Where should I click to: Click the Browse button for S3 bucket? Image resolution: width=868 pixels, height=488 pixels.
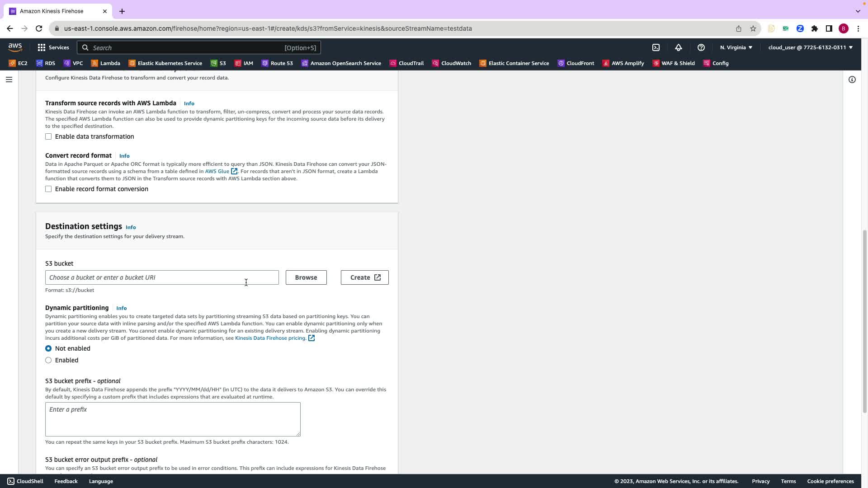point(306,277)
